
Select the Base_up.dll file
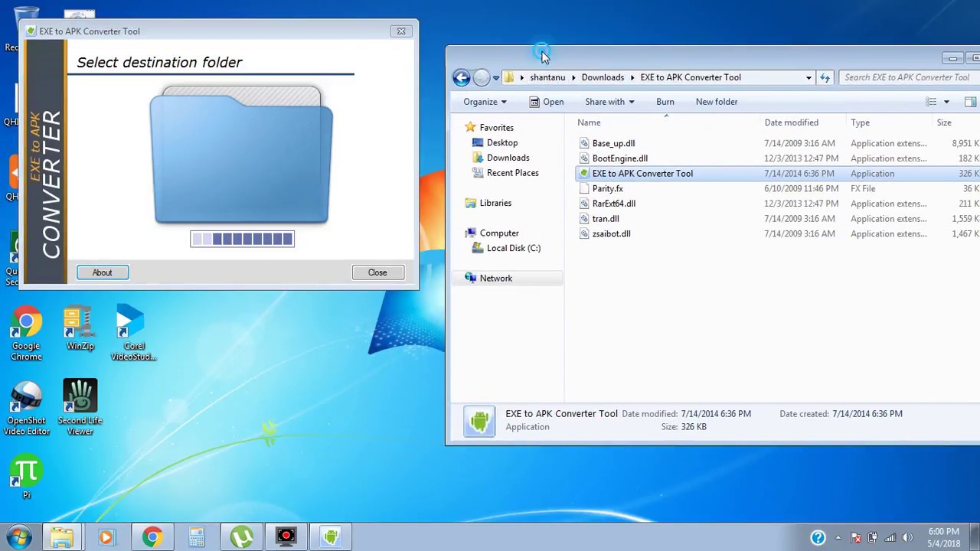point(613,143)
